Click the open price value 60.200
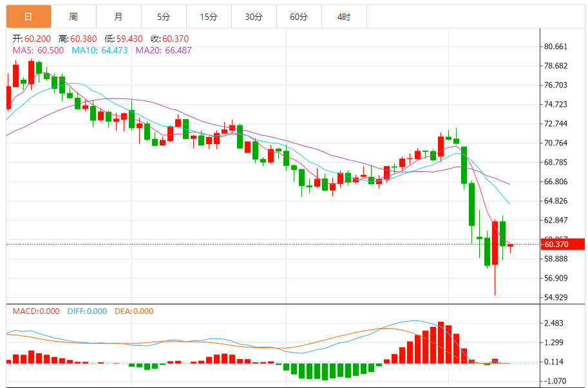 click(x=38, y=39)
